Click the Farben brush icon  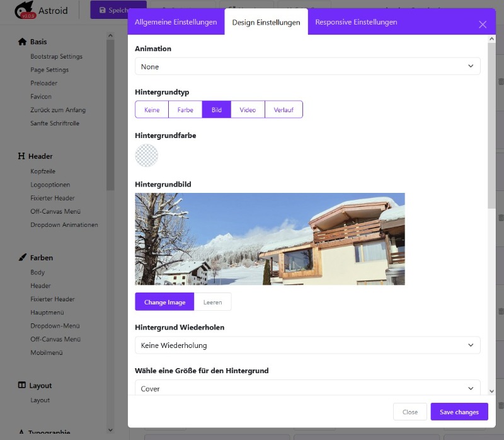pos(22,258)
